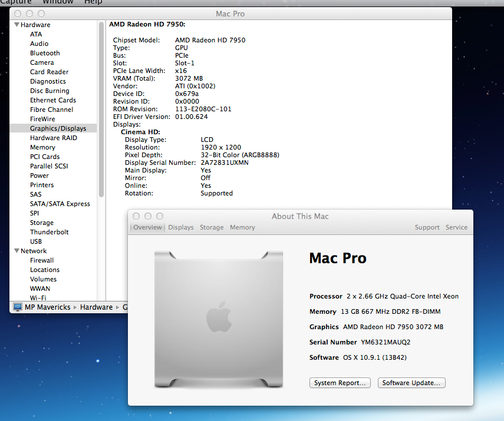Switch to the Displays tab
504x421 pixels.
pos(181,227)
